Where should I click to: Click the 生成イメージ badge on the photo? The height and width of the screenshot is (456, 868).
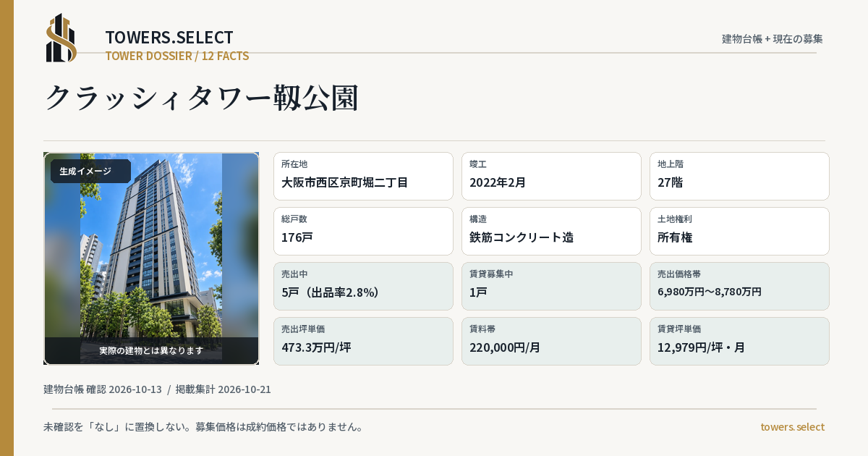(x=90, y=172)
